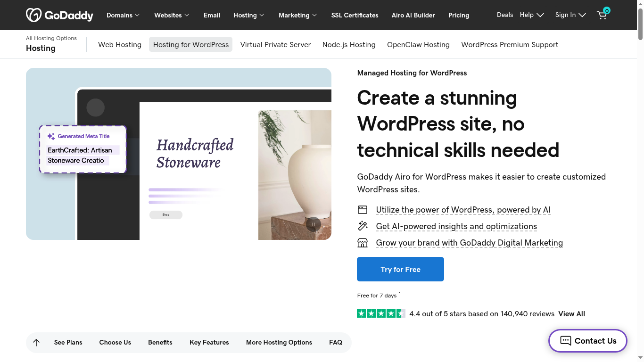Click 'Utilize the power of WordPress, powered by AI'

pyautogui.click(x=463, y=210)
